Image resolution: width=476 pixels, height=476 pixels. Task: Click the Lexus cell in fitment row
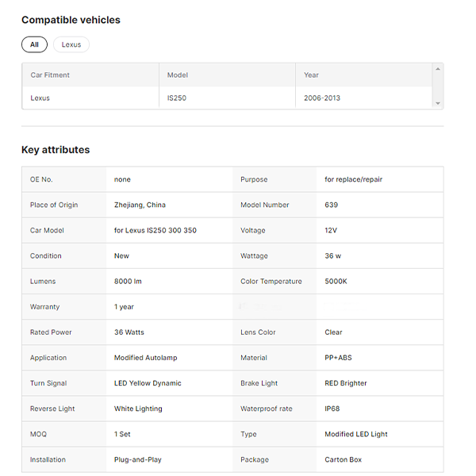point(40,98)
